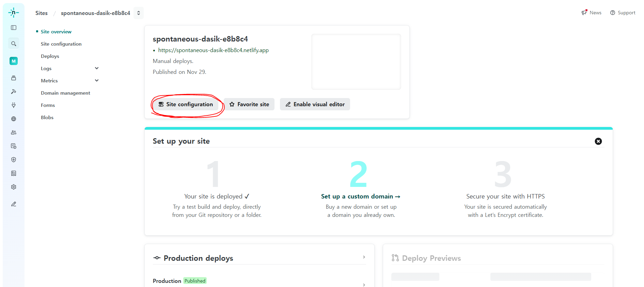Image resolution: width=644 pixels, height=287 pixels.
Task: Open Metrics in the side menu
Action: 49,81
